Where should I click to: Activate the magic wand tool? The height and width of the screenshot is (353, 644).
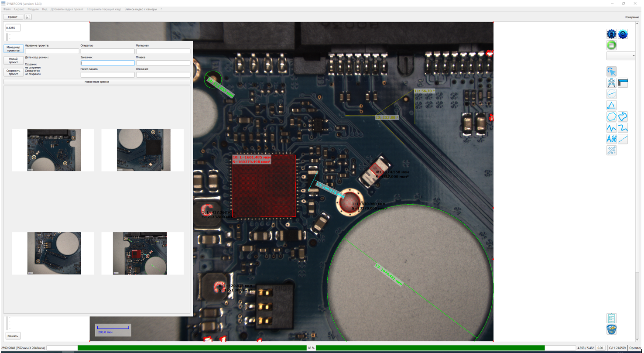[611, 151]
